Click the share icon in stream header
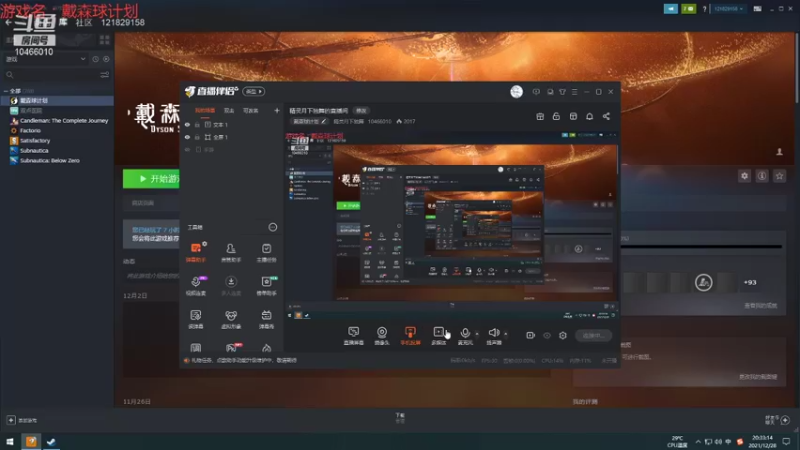The image size is (800, 450). point(606,116)
